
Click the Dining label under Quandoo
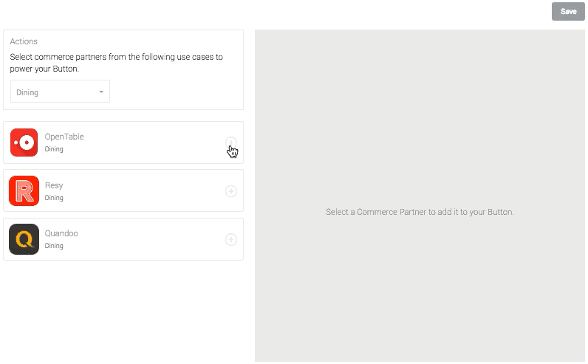pyautogui.click(x=54, y=246)
